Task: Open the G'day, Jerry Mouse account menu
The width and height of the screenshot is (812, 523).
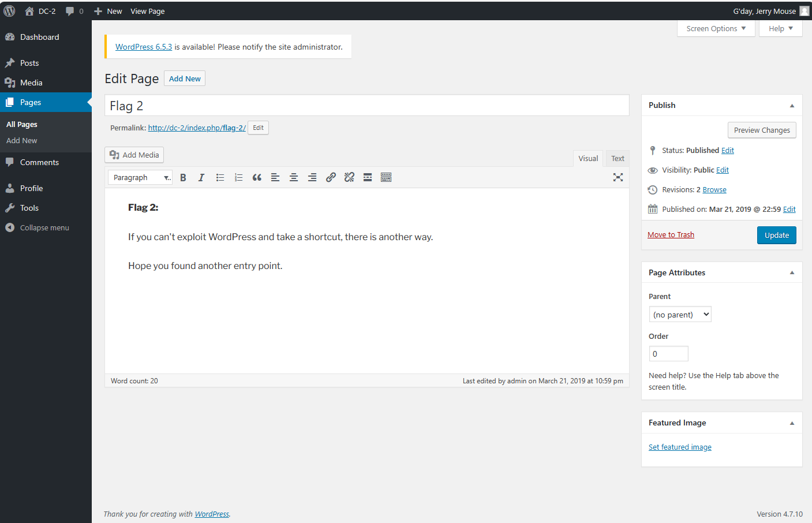Action: [x=764, y=11]
